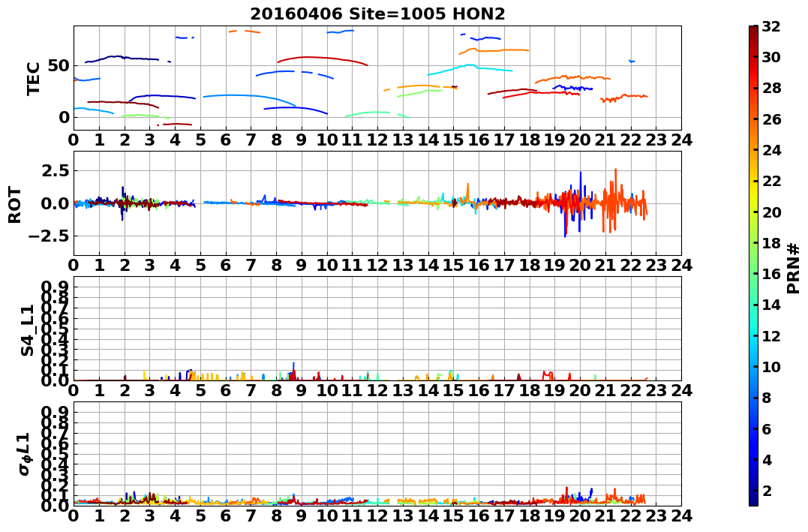
Task: Click colorbar tick label 16
Action: click(x=771, y=274)
